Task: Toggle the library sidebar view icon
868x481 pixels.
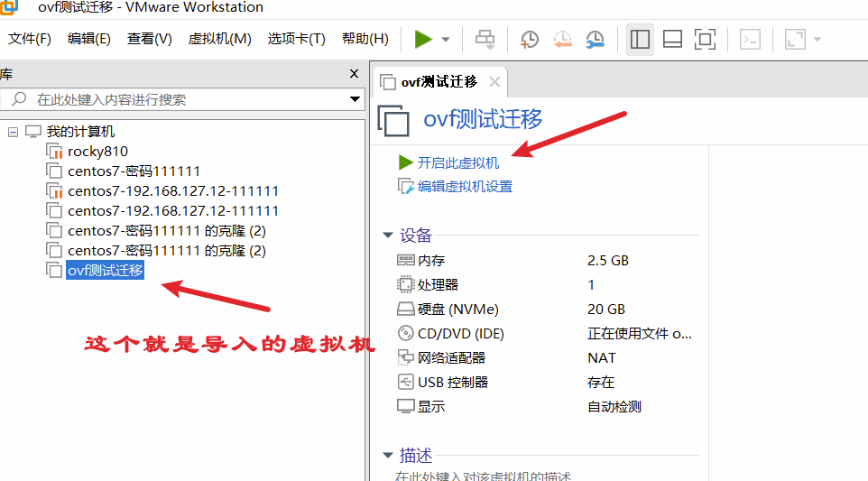Action: (x=640, y=40)
